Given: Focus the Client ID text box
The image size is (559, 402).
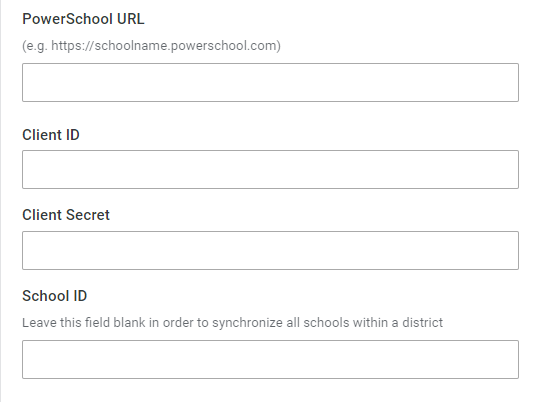Looking at the screenshot, I should click(270, 169).
